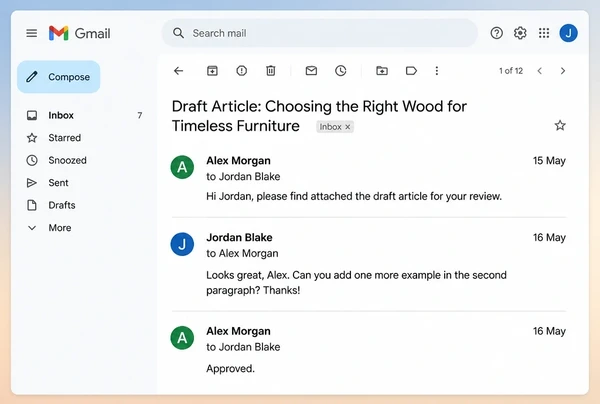Star the Draft Article conversation
The height and width of the screenshot is (404, 600).
560,125
